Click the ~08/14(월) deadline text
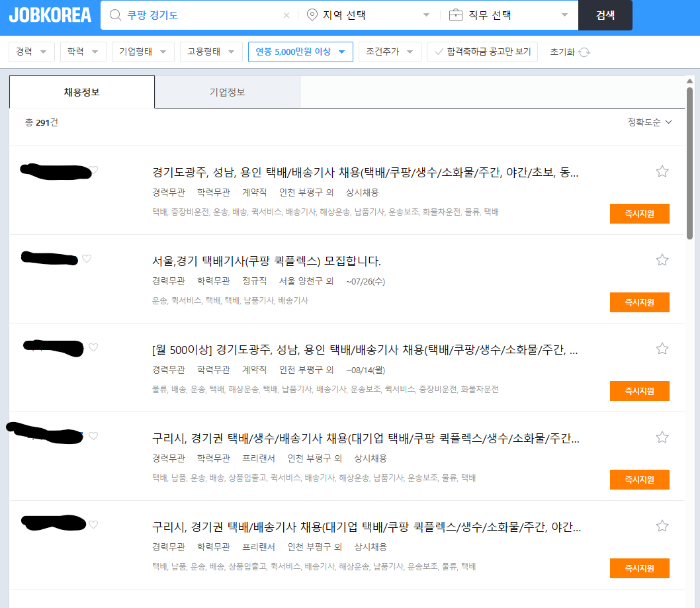700x608 pixels. pos(366,370)
